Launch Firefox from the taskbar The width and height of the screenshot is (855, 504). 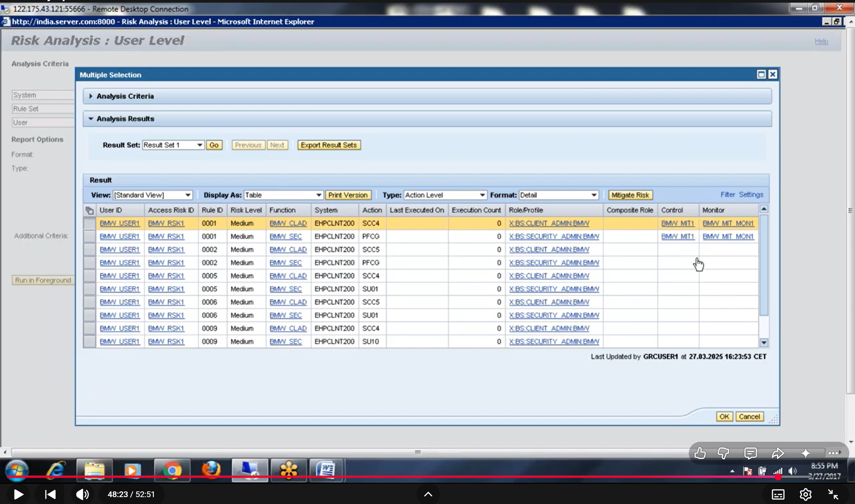pyautogui.click(x=211, y=470)
